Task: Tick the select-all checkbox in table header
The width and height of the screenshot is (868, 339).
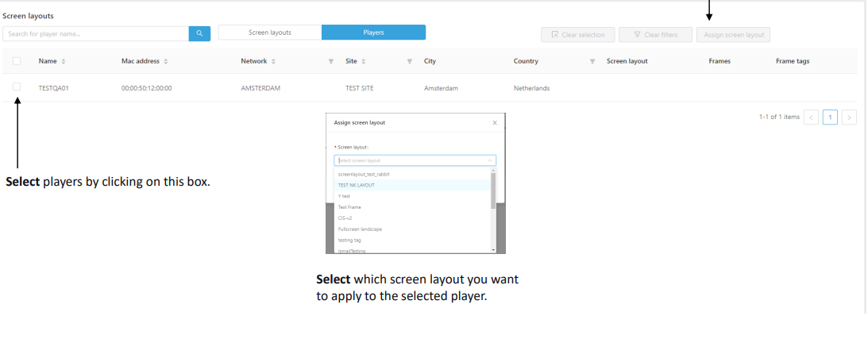Action: [x=17, y=61]
